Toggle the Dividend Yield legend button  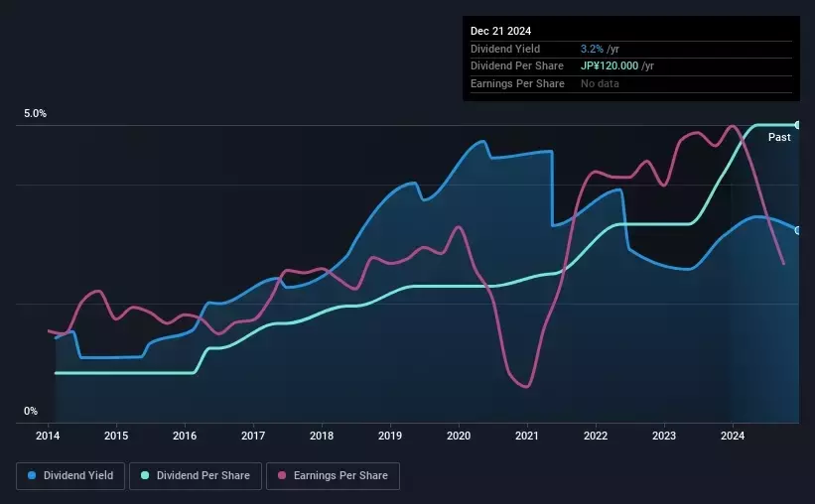pyautogui.click(x=70, y=476)
